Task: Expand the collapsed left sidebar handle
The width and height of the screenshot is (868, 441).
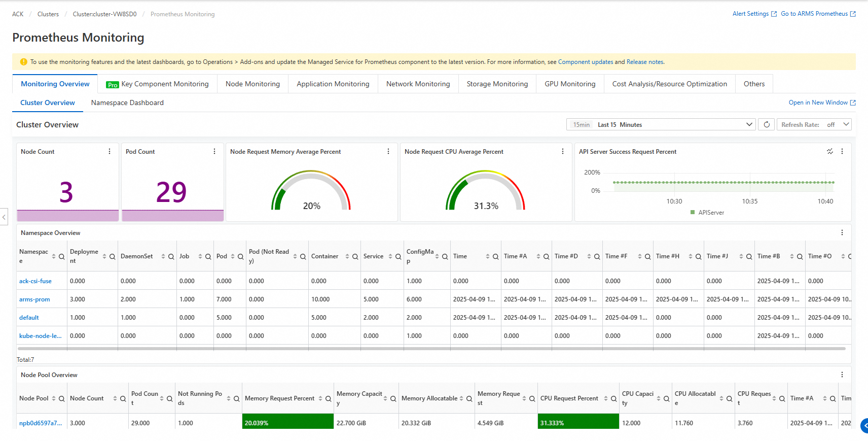Action: (4, 217)
